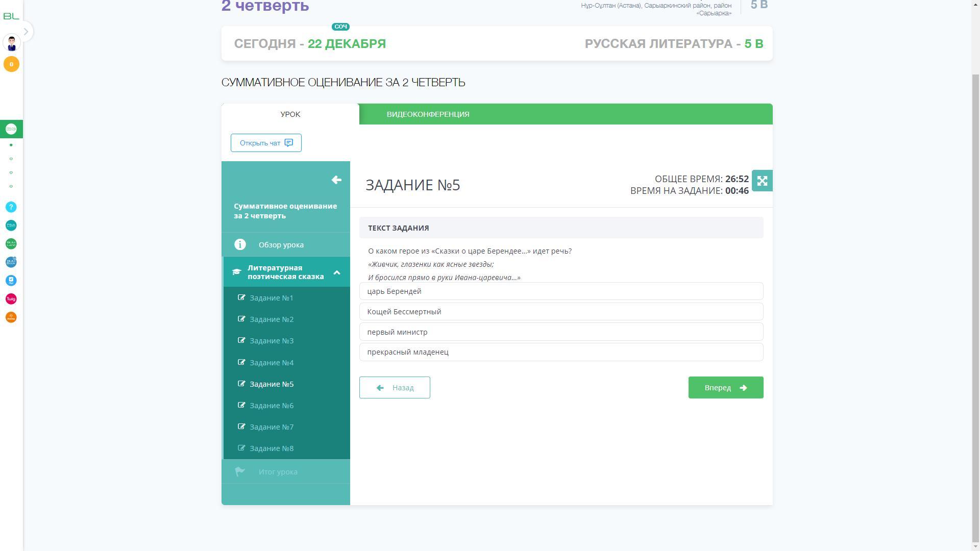The image size is (980, 551).
Task: Click the user avatar in the sidebar
Action: (x=11, y=43)
